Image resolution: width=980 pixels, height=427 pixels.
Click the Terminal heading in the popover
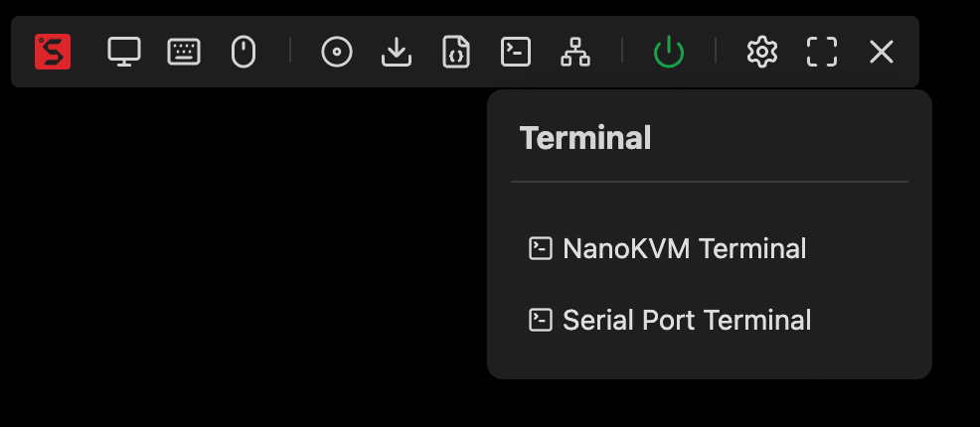[585, 138]
